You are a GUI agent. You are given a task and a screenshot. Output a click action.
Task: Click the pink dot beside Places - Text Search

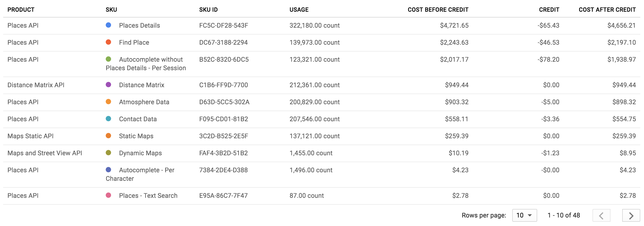pyautogui.click(x=109, y=195)
